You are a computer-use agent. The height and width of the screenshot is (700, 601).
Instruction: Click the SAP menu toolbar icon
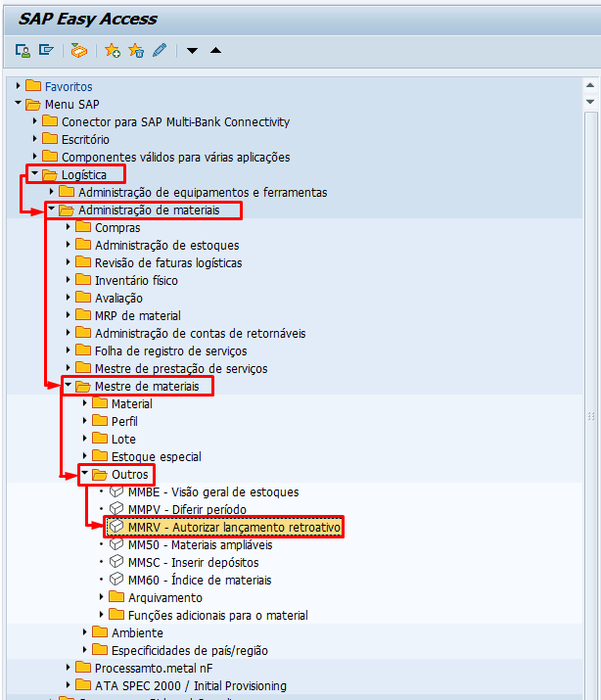click(45, 51)
